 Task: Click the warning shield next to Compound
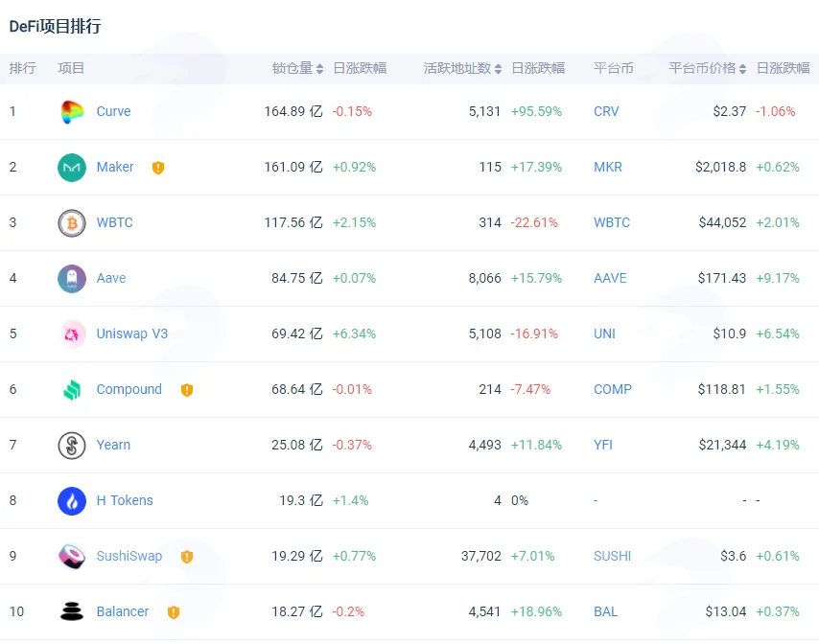coord(186,390)
